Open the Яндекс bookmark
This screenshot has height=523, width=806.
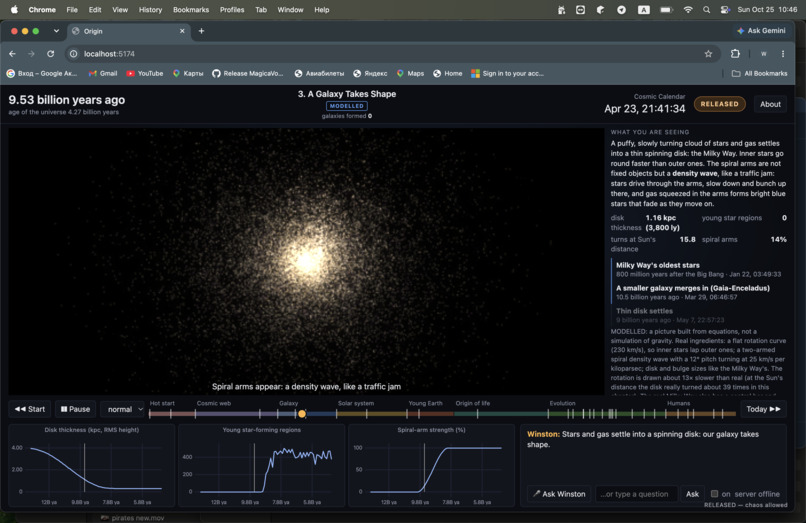point(370,74)
